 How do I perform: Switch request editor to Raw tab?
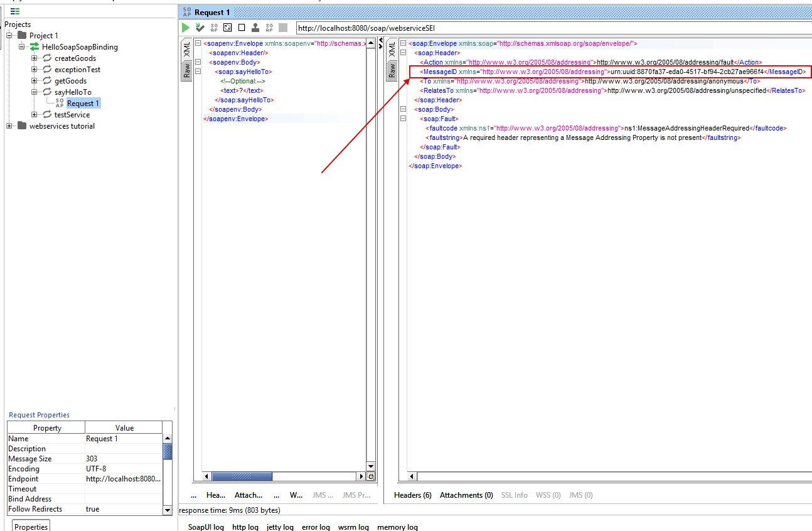pos(186,70)
